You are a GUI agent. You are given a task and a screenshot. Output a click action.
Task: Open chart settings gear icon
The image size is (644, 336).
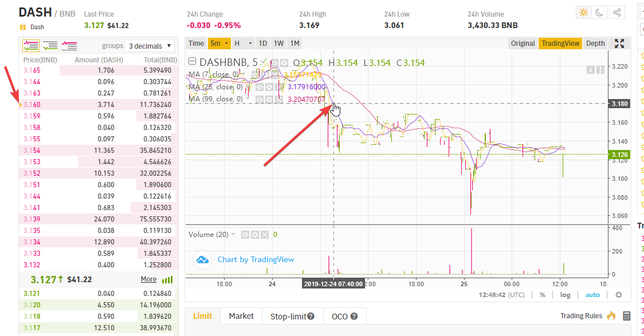pos(618,295)
